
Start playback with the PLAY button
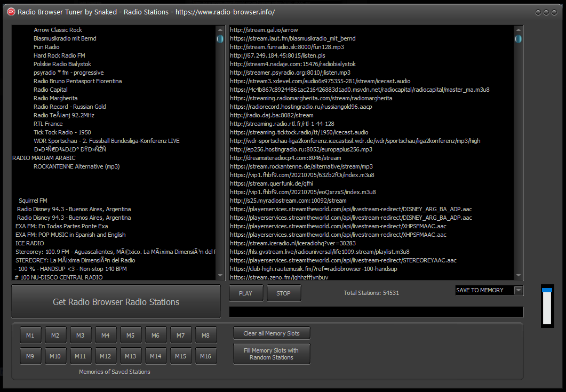(x=245, y=293)
